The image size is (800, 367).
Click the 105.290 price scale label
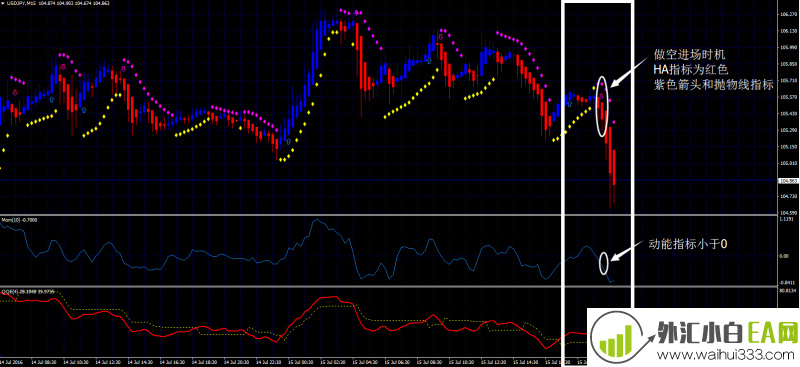point(789,130)
